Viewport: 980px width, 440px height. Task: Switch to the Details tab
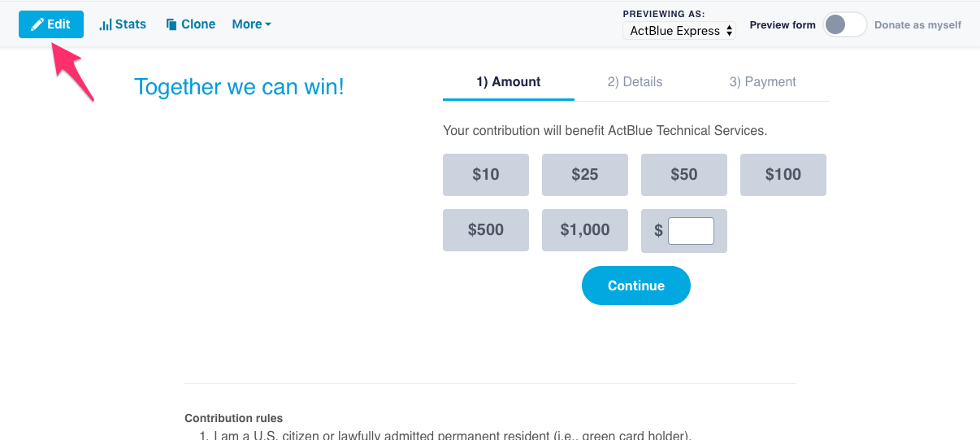(x=635, y=82)
